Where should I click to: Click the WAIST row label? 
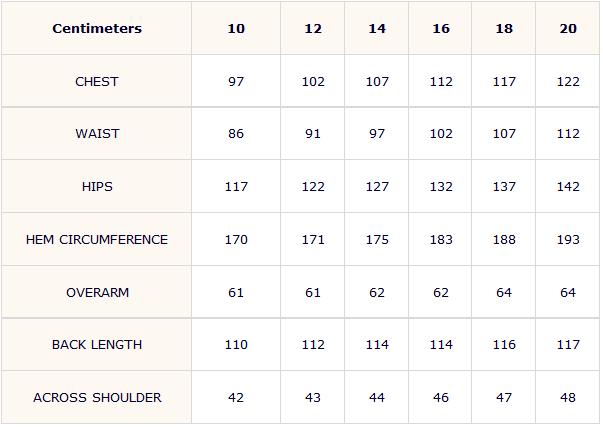97,134
